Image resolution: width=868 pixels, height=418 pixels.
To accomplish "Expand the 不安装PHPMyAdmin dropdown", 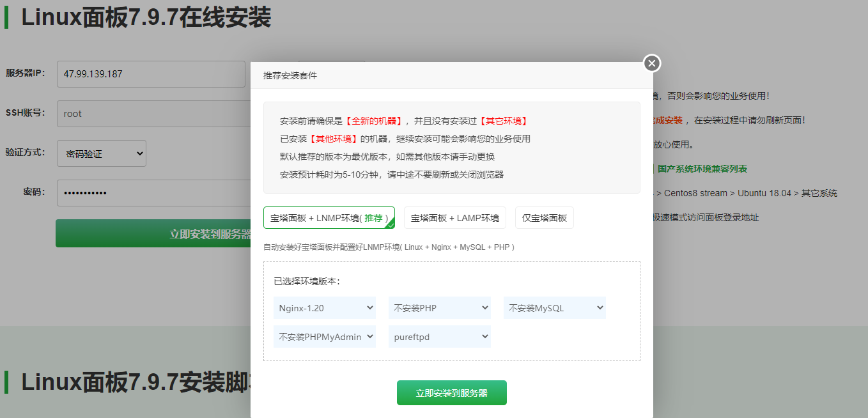I will click(324, 336).
